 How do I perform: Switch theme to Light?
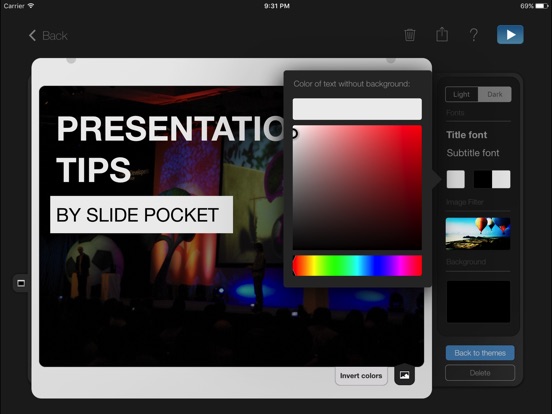tap(462, 94)
